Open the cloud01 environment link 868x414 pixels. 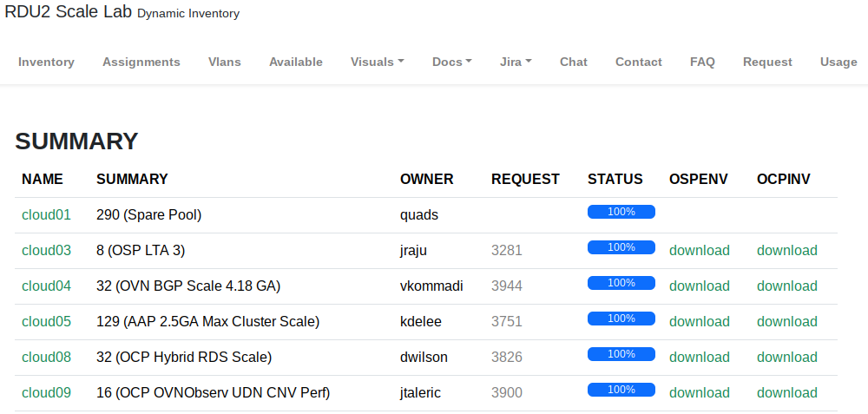(x=46, y=214)
